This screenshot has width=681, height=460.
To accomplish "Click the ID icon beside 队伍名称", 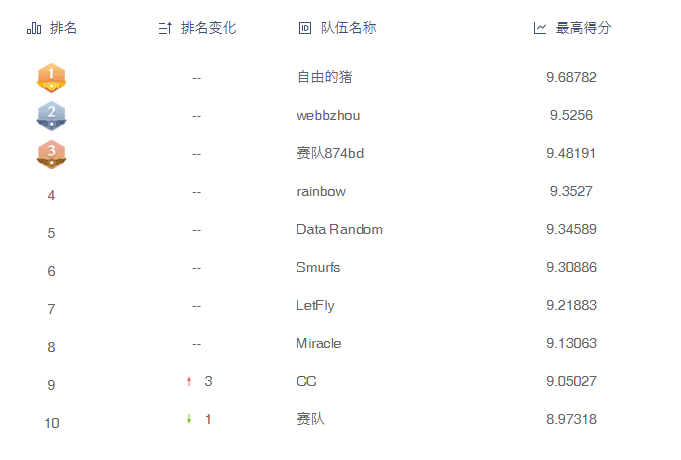I will click(305, 28).
